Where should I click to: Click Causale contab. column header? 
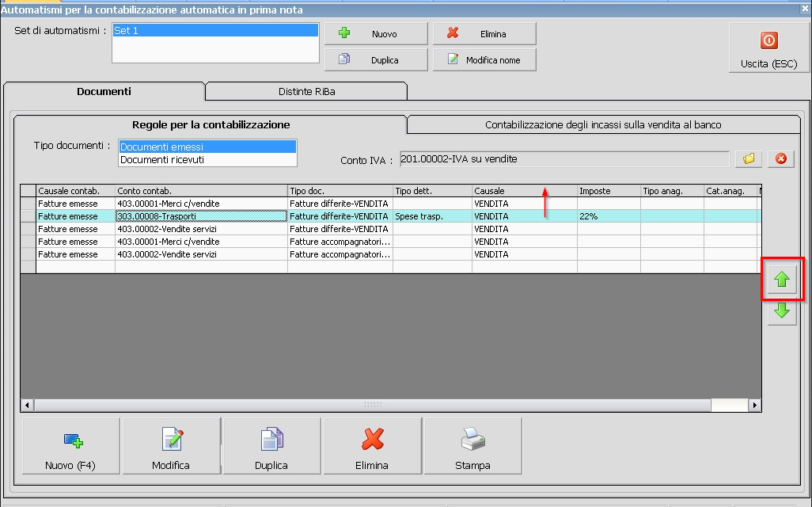[76, 191]
